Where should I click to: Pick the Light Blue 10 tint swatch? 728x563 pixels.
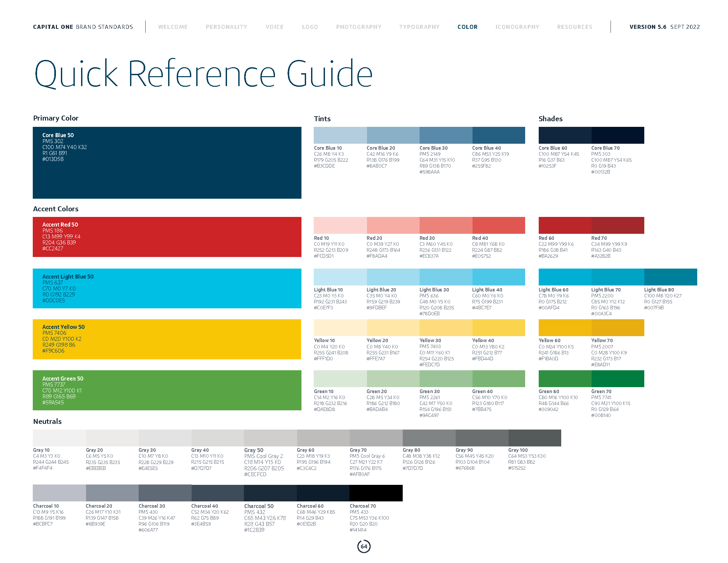340,277
